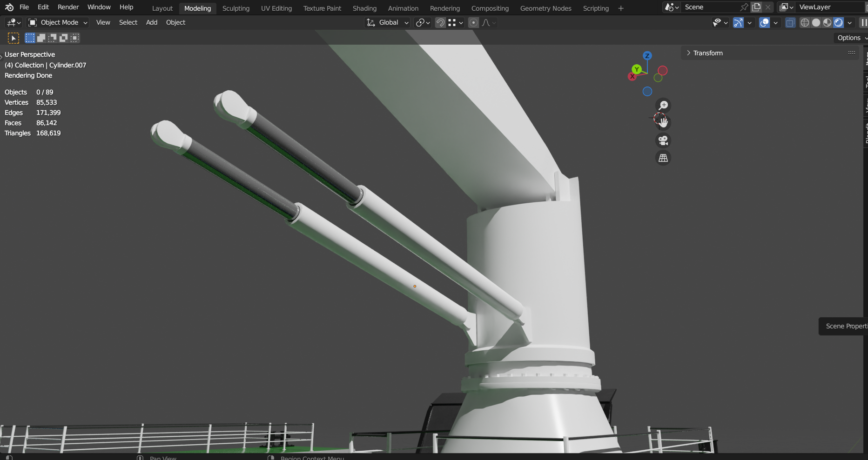Toggle X-ray mode
The width and height of the screenshot is (868, 460).
point(790,22)
